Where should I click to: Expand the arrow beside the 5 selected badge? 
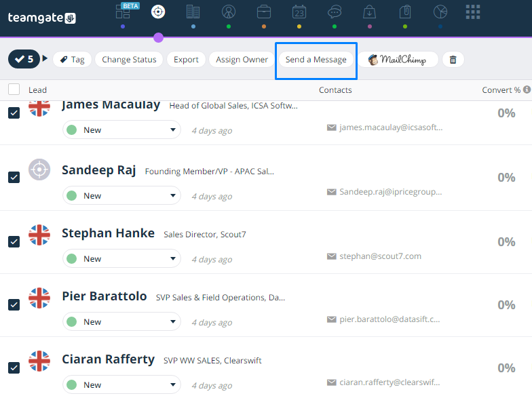[45, 58]
